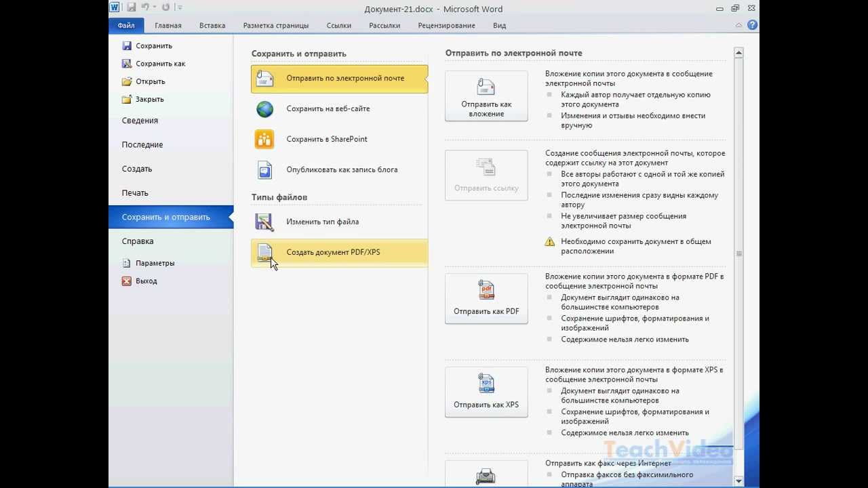Open the Undo history dropdown arrow
This screenshot has width=868, height=488.
pos(155,7)
